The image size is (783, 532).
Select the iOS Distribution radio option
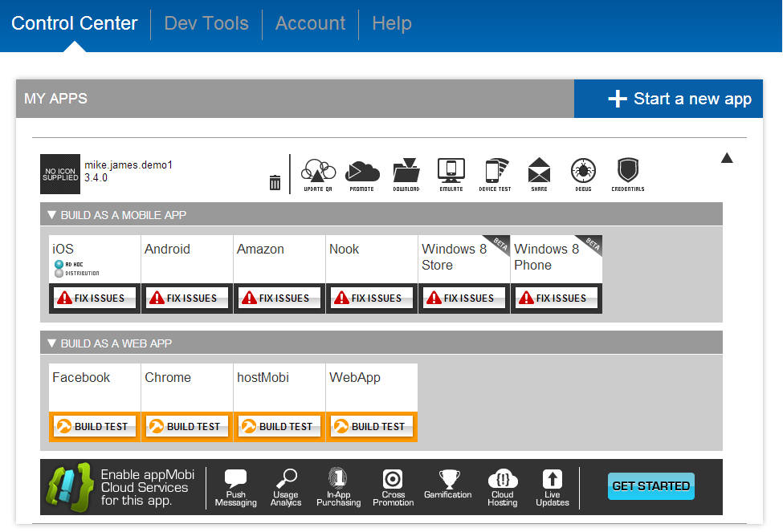tap(59, 273)
